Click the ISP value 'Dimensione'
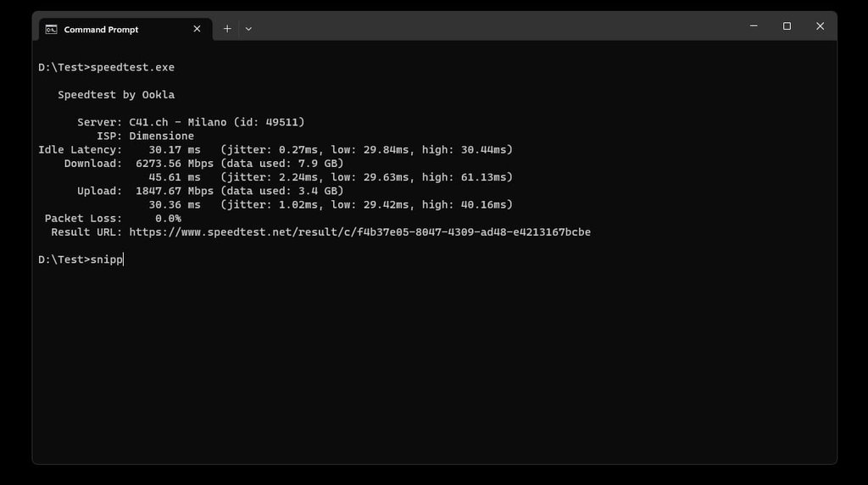 tap(161, 136)
